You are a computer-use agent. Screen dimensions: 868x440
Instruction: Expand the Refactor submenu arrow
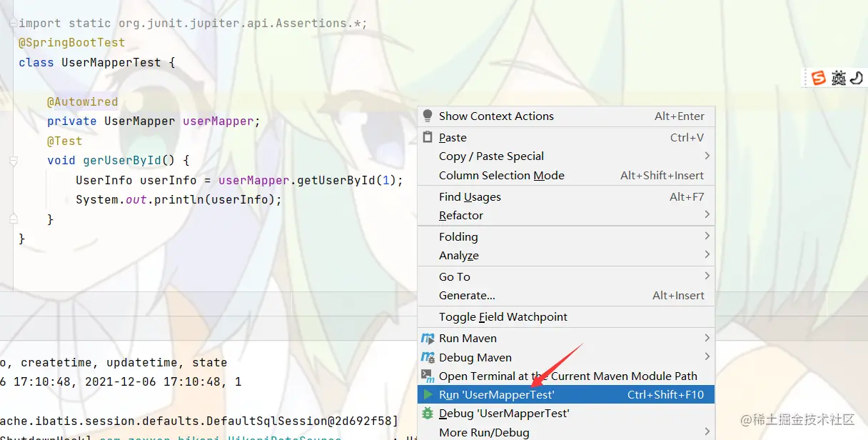(x=707, y=215)
